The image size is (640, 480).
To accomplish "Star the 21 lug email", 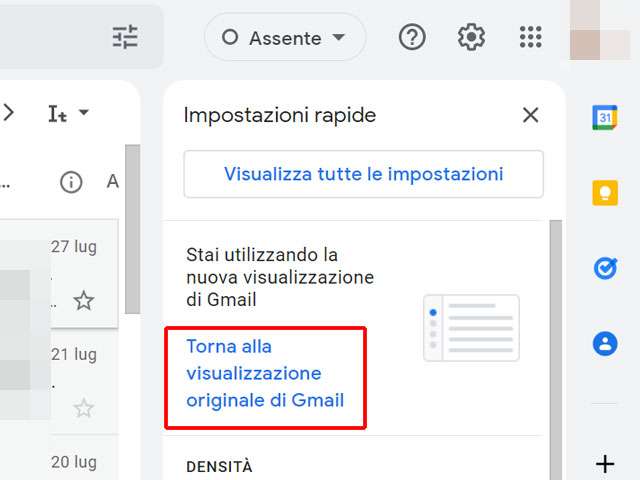I will click(84, 408).
